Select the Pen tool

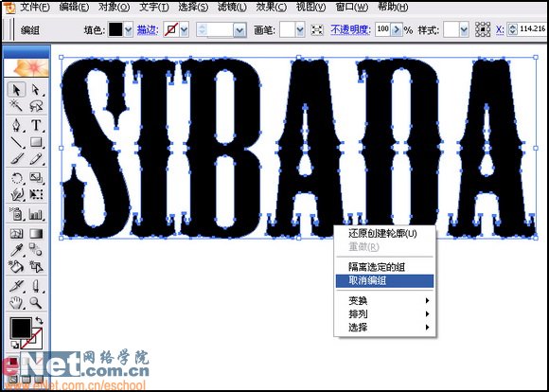(x=16, y=125)
